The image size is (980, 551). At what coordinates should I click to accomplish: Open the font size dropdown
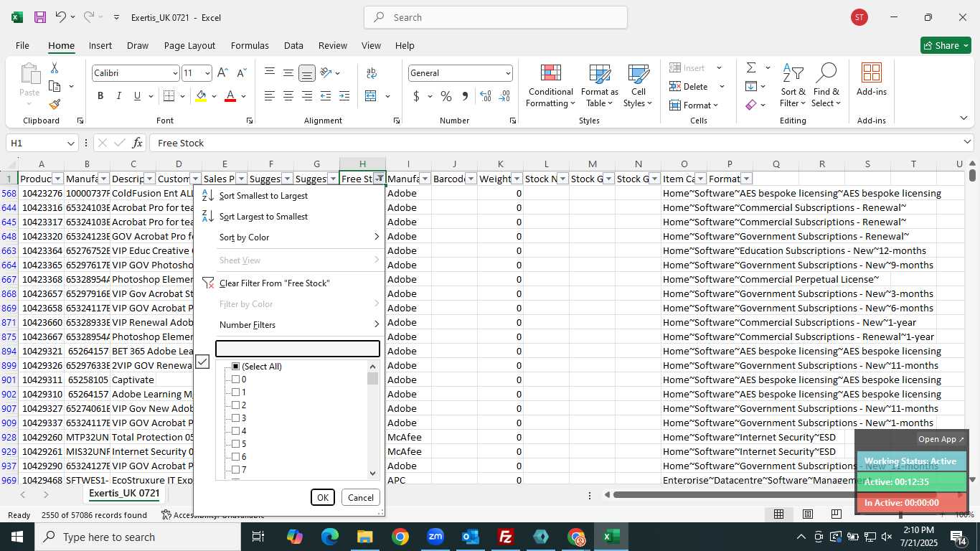tap(207, 73)
